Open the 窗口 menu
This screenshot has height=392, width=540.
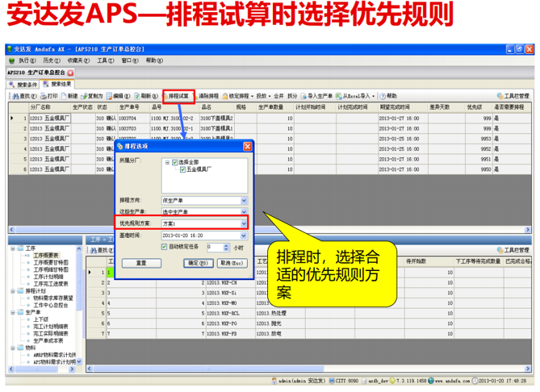(x=130, y=60)
